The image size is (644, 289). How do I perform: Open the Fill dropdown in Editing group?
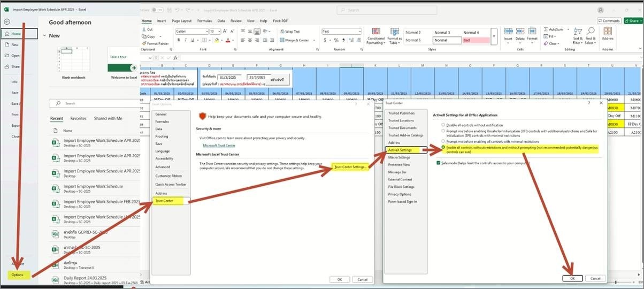tap(550, 36)
